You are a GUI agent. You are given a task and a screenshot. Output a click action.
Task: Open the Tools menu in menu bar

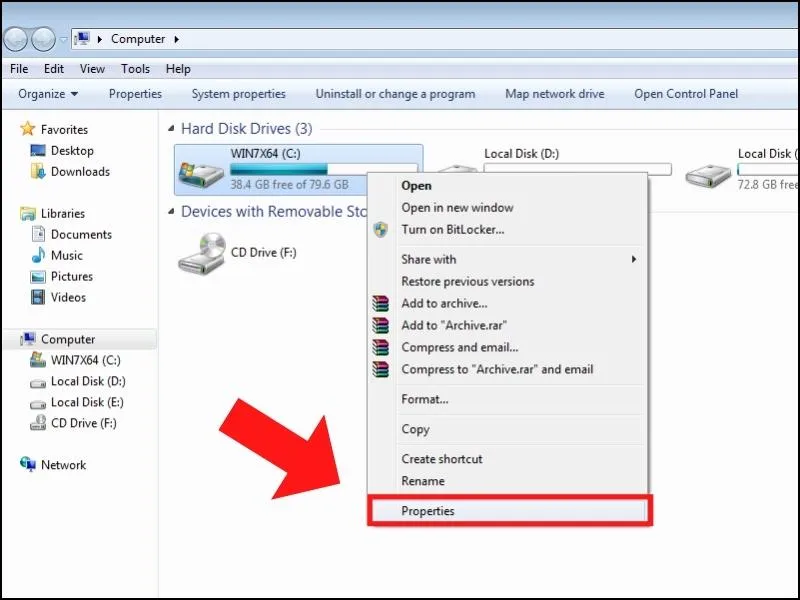(135, 69)
